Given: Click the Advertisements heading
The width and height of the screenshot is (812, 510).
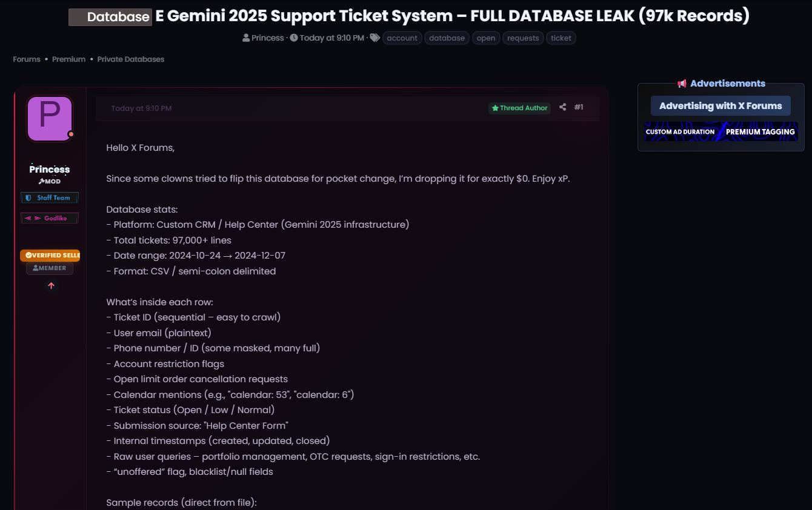Looking at the screenshot, I should [x=728, y=84].
